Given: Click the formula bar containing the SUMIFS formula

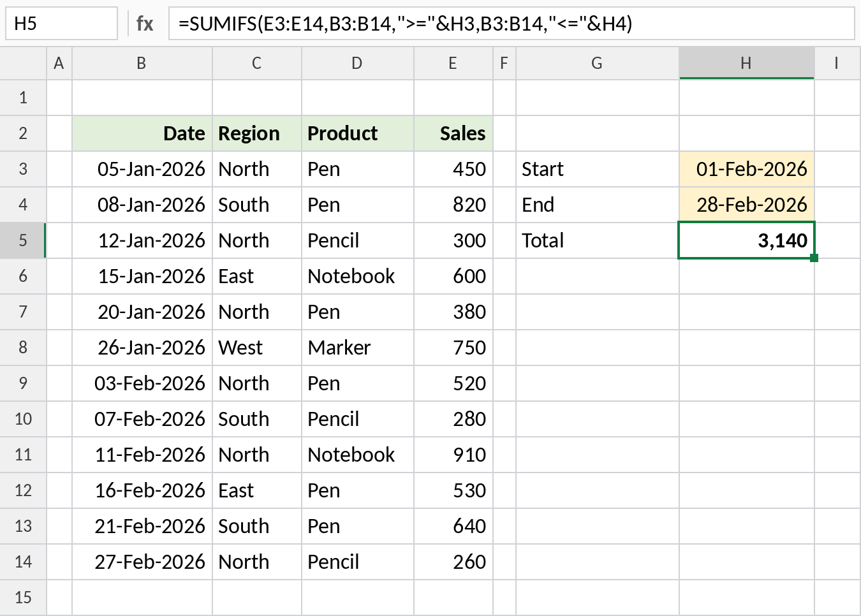Looking at the screenshot, I should (x=511, y=24).
